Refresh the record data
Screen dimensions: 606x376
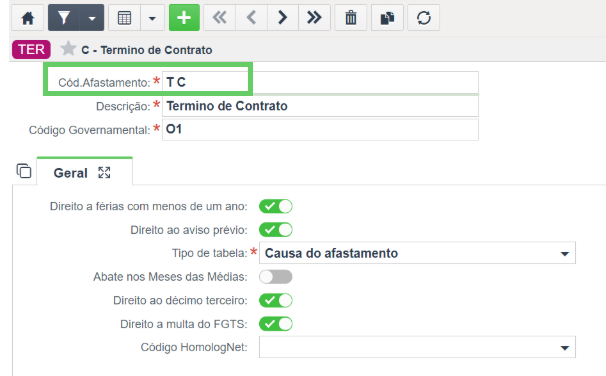click(x=424, y=18)
